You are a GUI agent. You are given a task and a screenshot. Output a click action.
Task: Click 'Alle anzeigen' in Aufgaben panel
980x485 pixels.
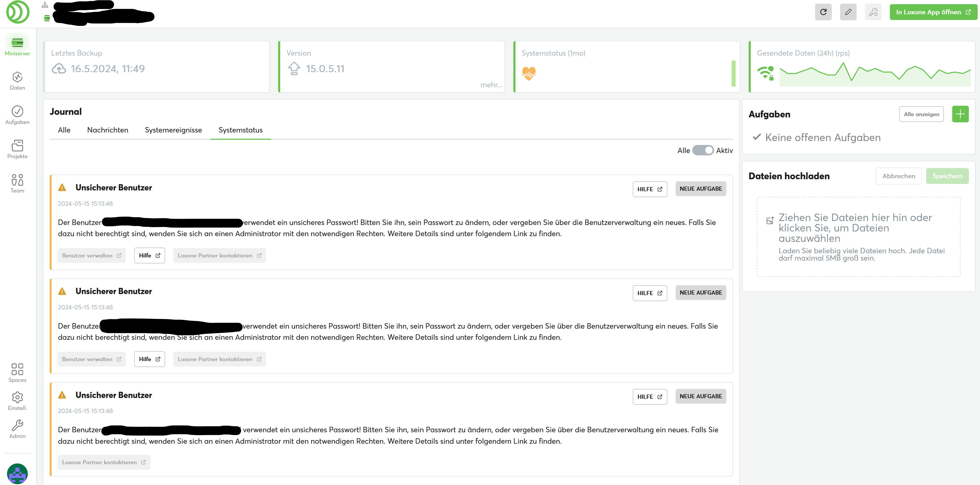coord(921,114)
